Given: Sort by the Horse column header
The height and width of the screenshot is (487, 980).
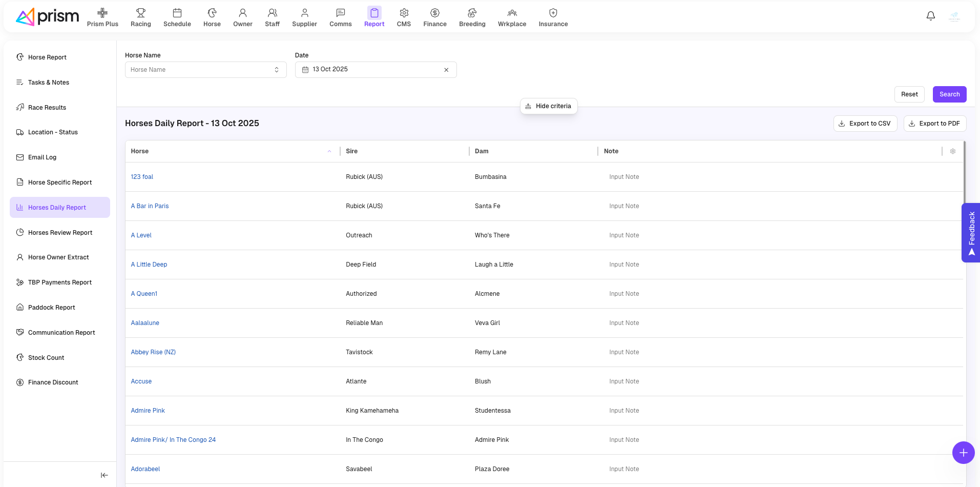Looking at the screenshot, I should click(140, 151).
